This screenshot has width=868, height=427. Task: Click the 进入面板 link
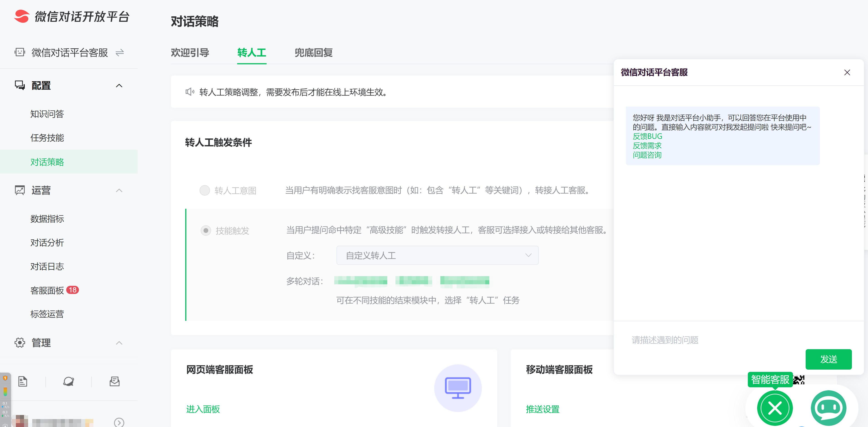(203, 409)
